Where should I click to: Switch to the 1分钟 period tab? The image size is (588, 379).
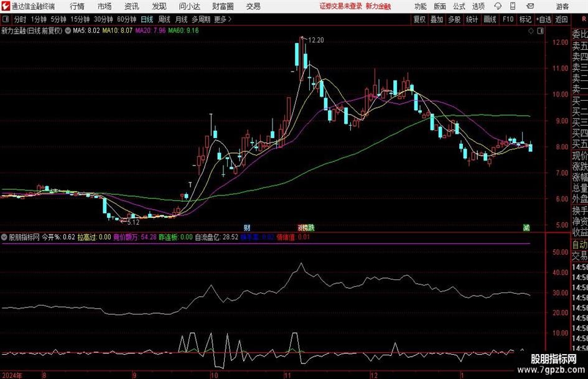pyautogui.click(x=38, y=19)
